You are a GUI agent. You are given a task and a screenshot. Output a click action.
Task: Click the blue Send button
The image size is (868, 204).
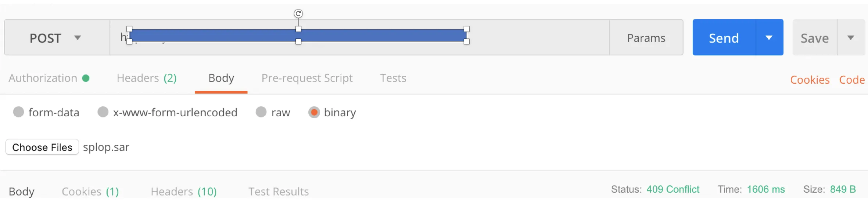pyautogui.click(x=724, y=38)
